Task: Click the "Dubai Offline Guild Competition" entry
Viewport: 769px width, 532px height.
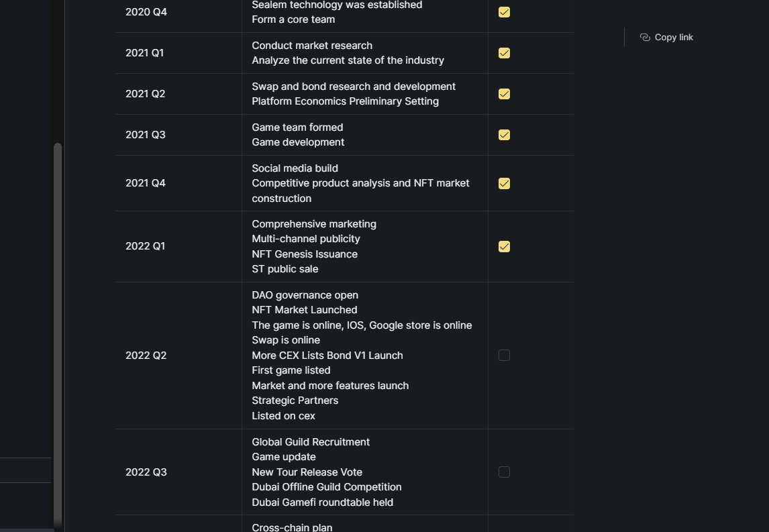Action: click(326, 487)
